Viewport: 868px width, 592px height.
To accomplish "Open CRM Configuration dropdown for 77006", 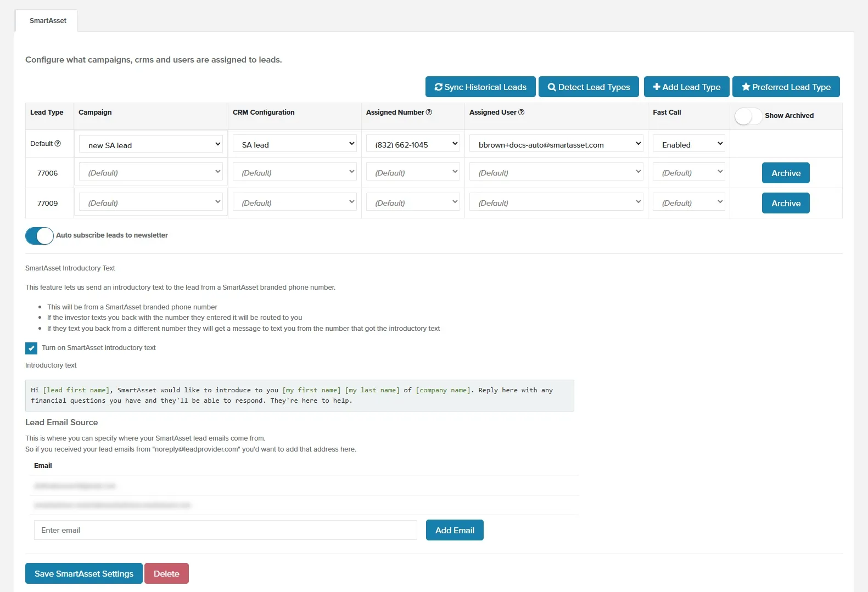I will (x=295, y=172).
